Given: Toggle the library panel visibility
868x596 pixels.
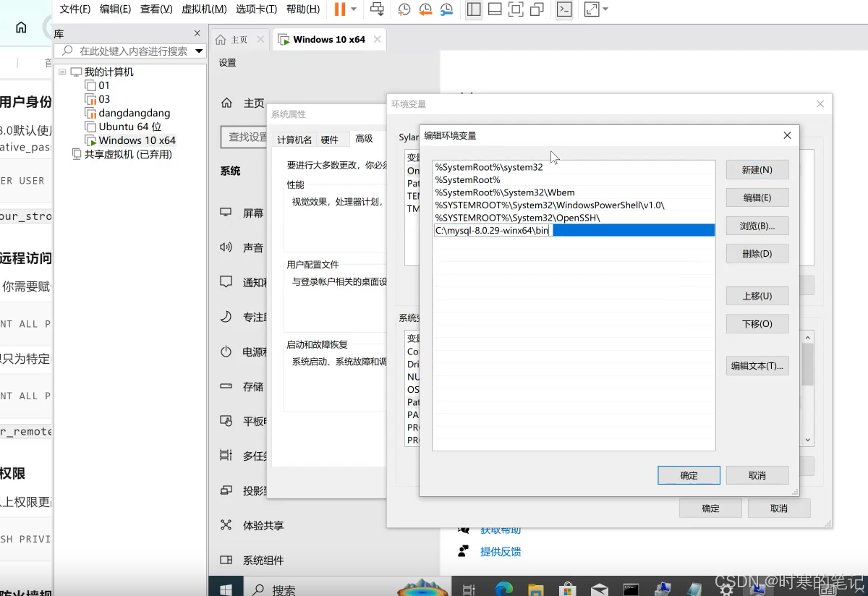Looking at the screenshot, I should point(475,9).
